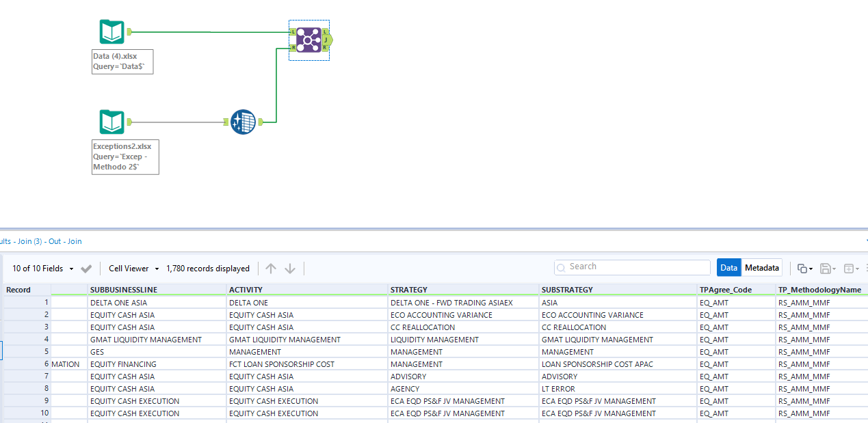Expand the copy options dropdown arrow
The width and height of the screenshot is (868, 423).
tap(810, 269)
